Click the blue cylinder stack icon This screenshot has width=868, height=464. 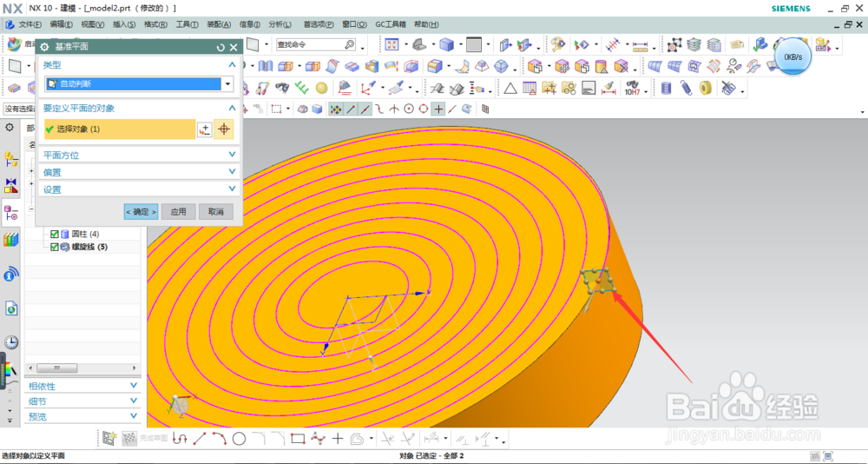coord(666,88)
